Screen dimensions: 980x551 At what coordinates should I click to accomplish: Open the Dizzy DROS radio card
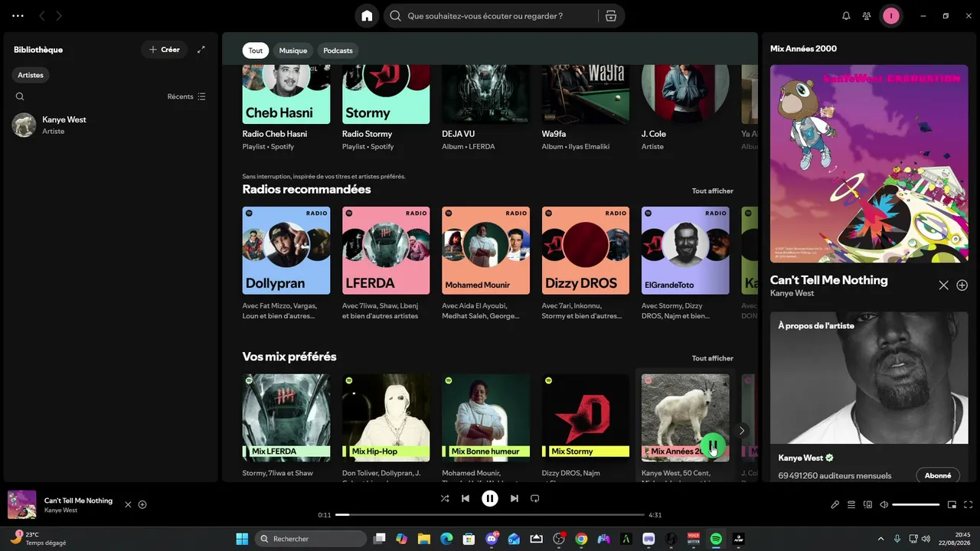tap(586, 263)
